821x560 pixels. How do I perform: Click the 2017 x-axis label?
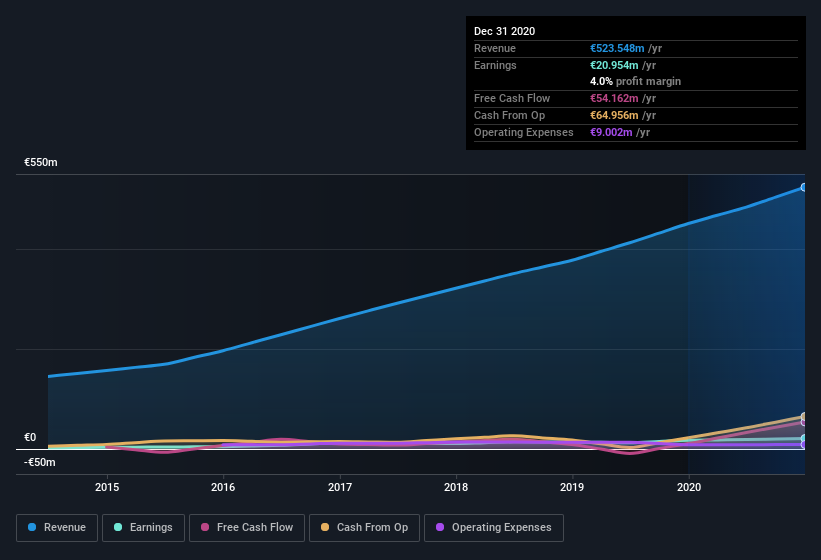(x=340, y=487)
